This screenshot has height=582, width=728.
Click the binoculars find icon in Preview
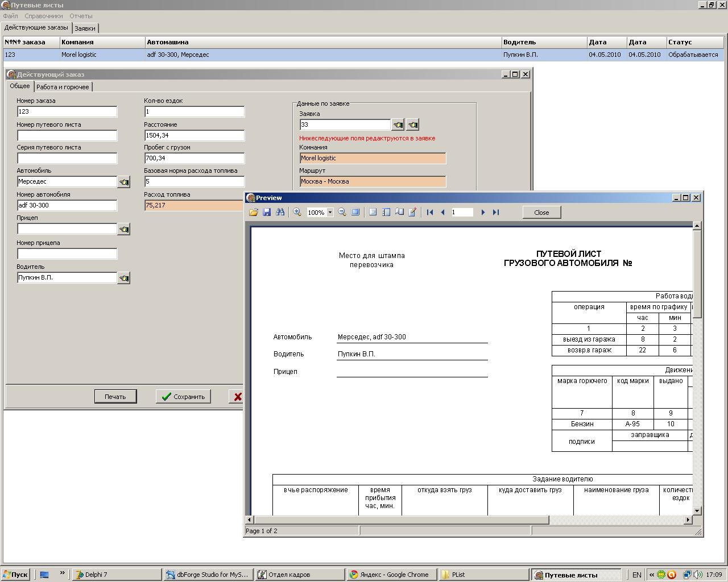280,212
